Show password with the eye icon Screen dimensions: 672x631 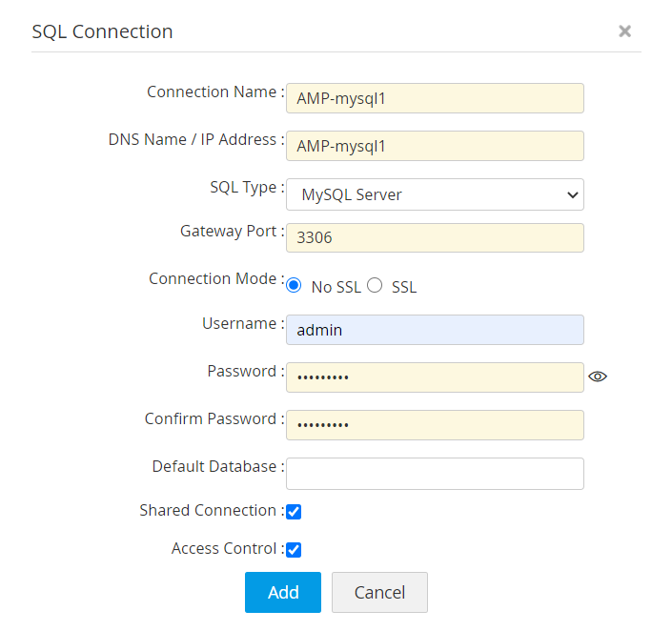[x=598, y=377]
